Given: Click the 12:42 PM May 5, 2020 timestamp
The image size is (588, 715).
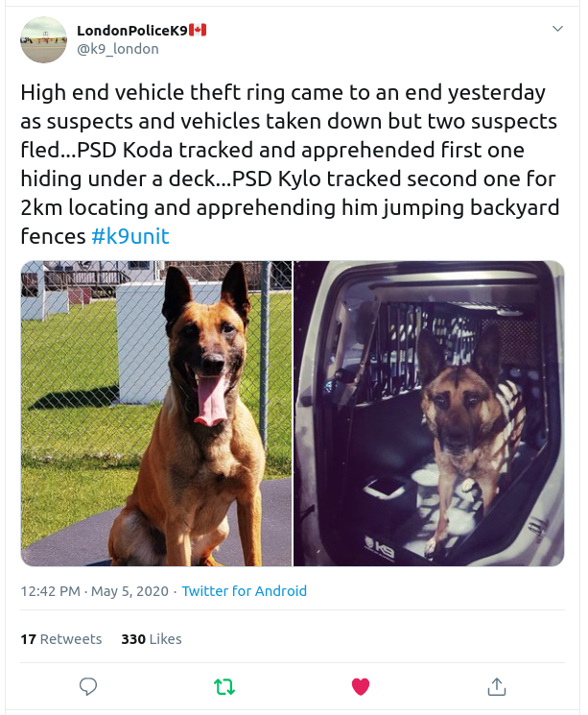Looking at the screenshot, I should coord(94,591).
